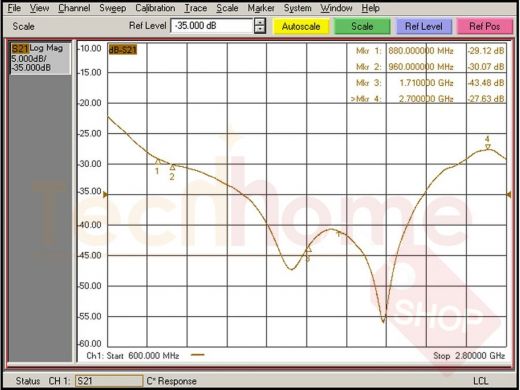Open the File menu
520x390 pixels.
[x=14, y=8]
